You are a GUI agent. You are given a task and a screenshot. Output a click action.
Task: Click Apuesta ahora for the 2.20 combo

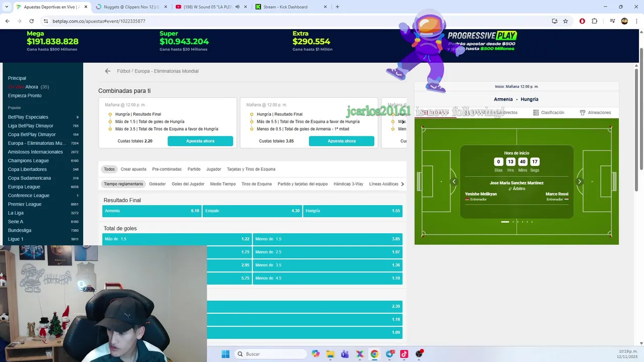pos(200,141)
